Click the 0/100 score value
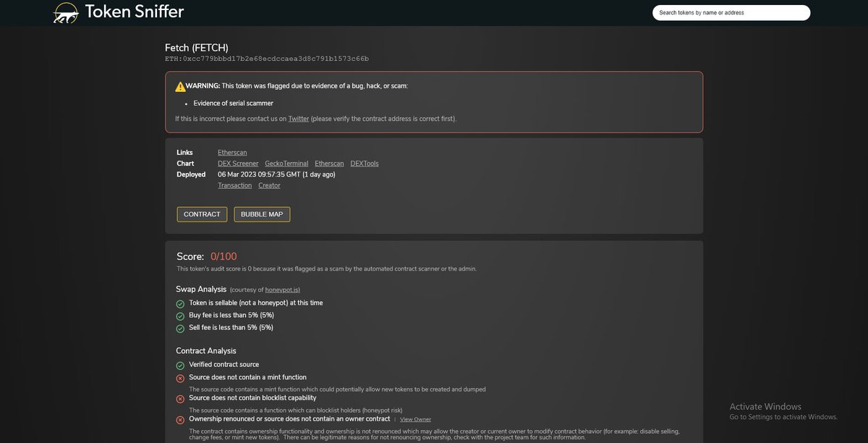The image size is (868, 443). [224, 256]
